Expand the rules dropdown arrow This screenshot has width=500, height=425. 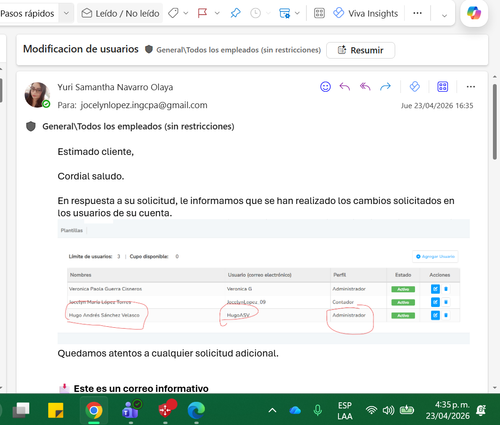point(297,13)
